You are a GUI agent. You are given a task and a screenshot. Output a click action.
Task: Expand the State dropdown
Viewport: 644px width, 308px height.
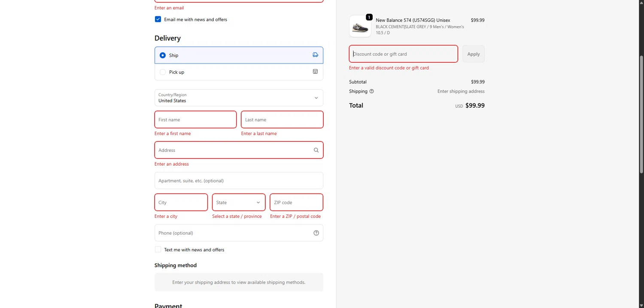click(x=239, y=202)
